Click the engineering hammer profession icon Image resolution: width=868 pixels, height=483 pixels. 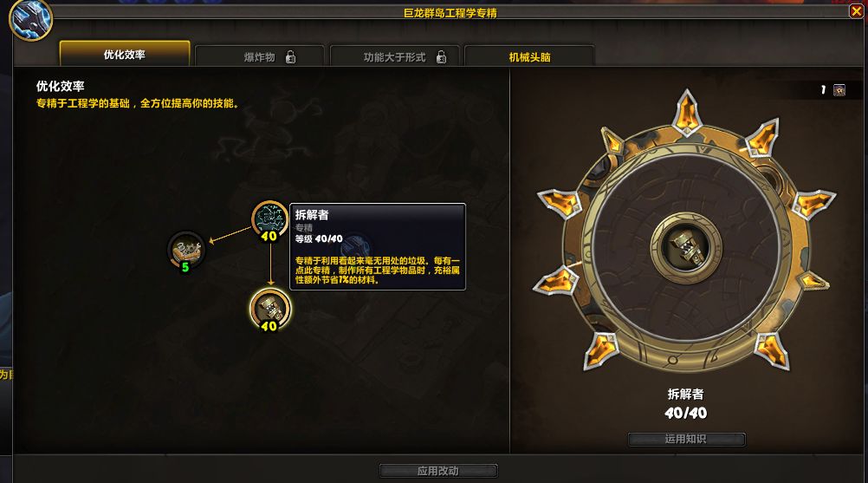pyautogui.click(x=30, y=19)
